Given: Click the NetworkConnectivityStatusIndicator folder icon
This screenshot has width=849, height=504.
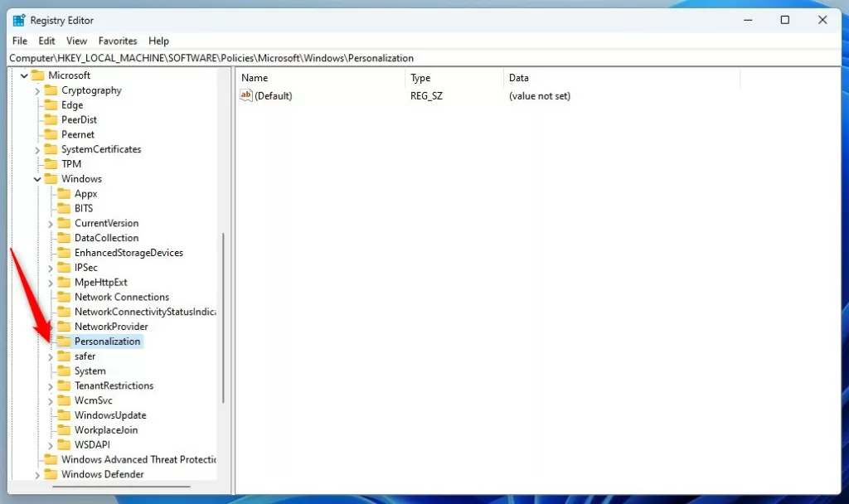Looking at the screenshot, I should tap(64, 312).
